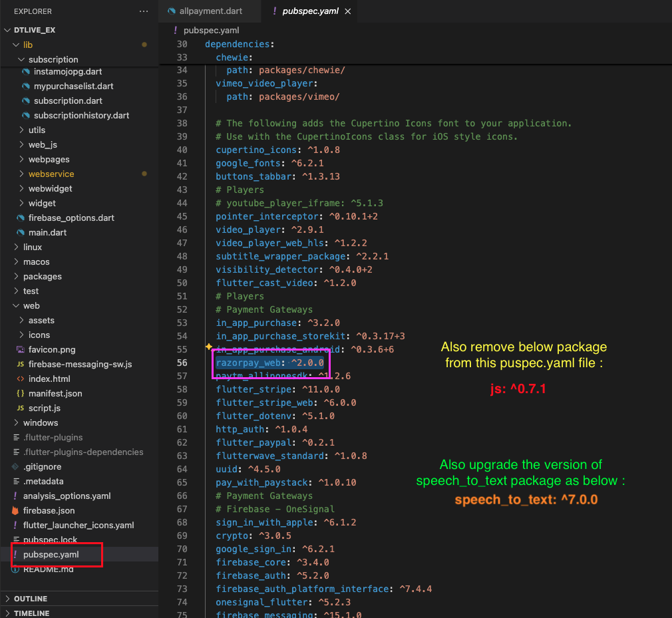Click the uuid: ^4.5.0 line
Image resolution: width=672 pixels, height=618 pixels.
point(248,469)
